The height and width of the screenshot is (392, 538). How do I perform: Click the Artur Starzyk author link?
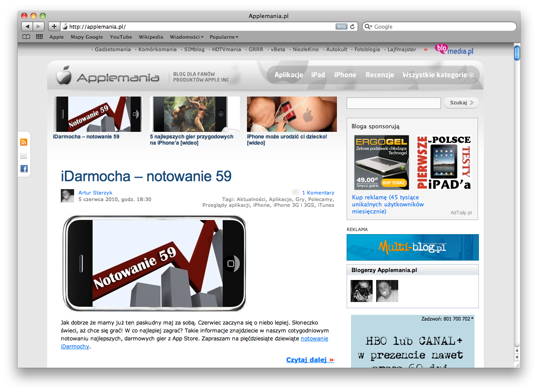tap(96, 193)
